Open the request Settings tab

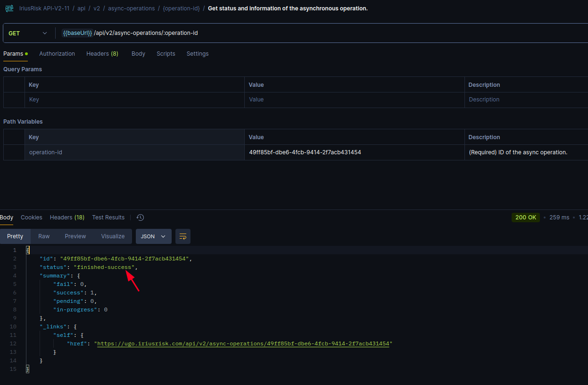point(197,53)
